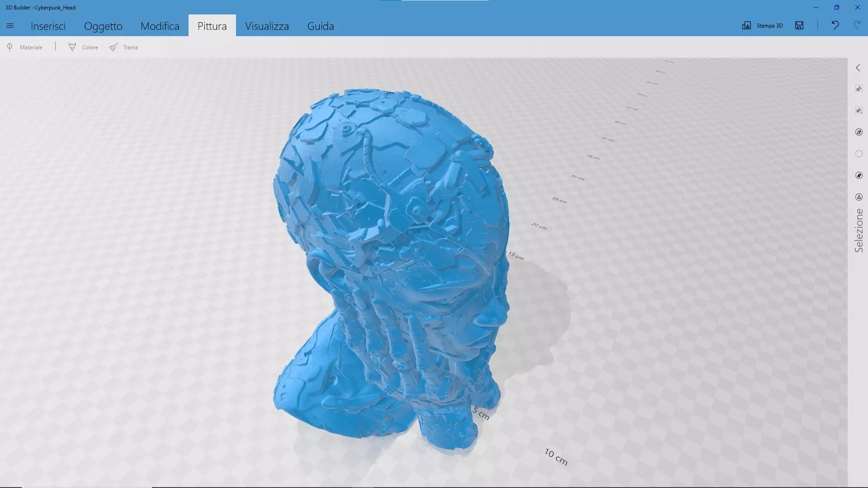Click the 25 cm ruler label
Viewport: 868px width, 488px height.
point(559,200)
